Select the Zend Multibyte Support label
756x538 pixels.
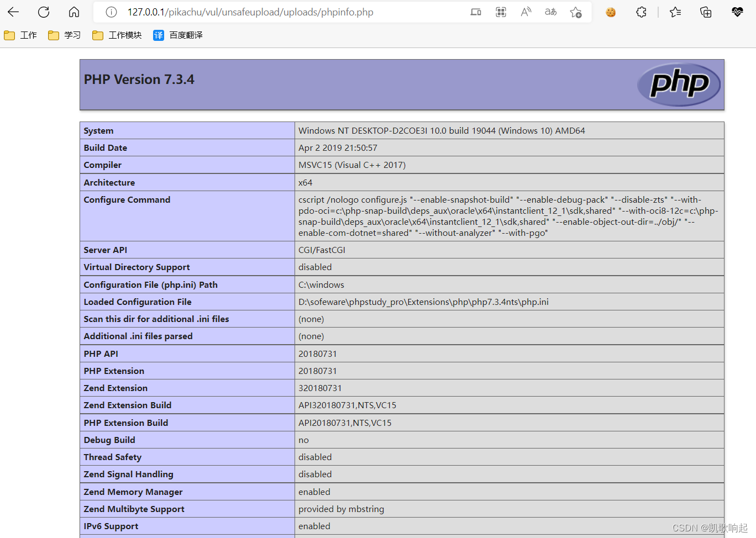tap(134, 509)
